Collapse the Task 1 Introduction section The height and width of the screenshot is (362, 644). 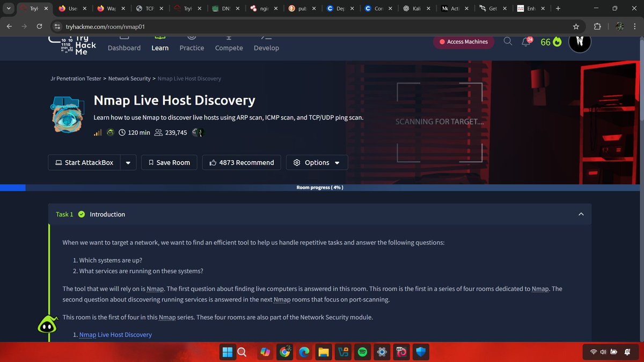pyautogui.click(x=581, y=213)
